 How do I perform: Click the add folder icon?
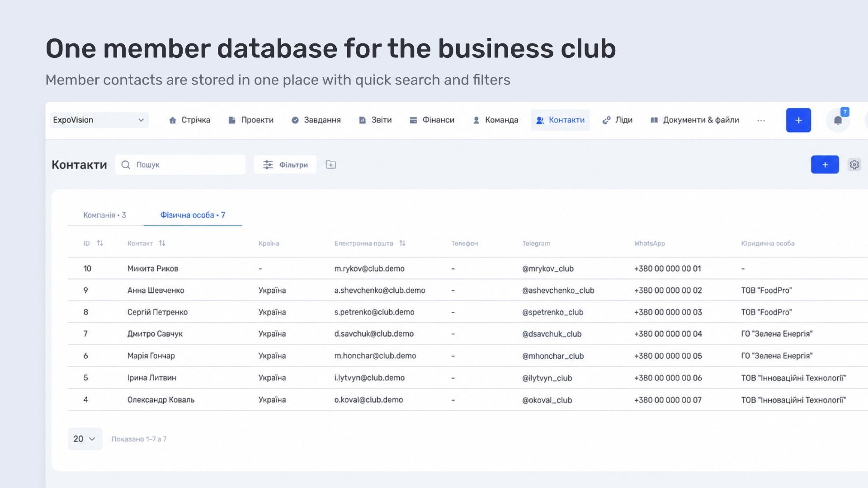tap(331, 165)
